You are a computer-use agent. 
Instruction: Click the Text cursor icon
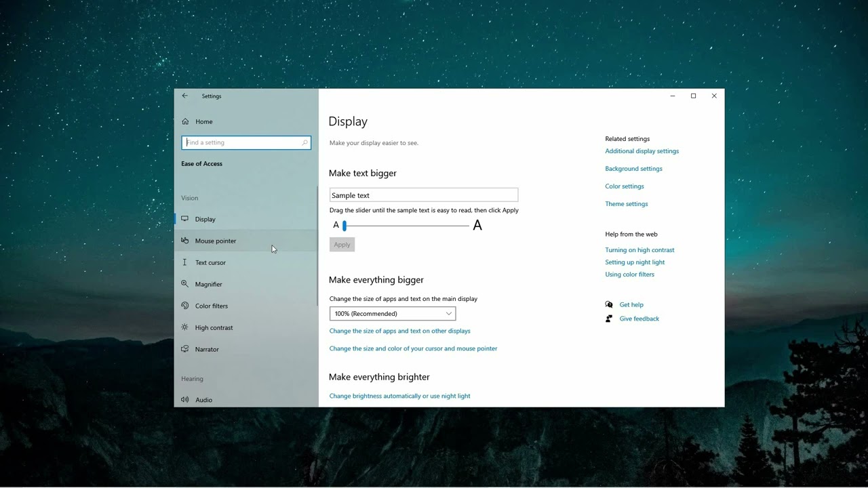pyautogui.click(x=184, y=262)
